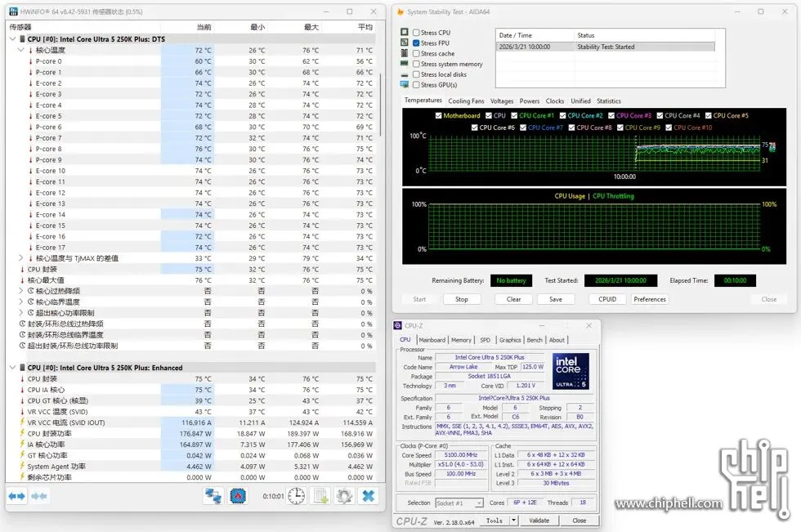This screenshot has height=532, width=801.
Task: Collapse the CPU DTS sensor group
Action: pyautogui.click(x=12, y=38)
